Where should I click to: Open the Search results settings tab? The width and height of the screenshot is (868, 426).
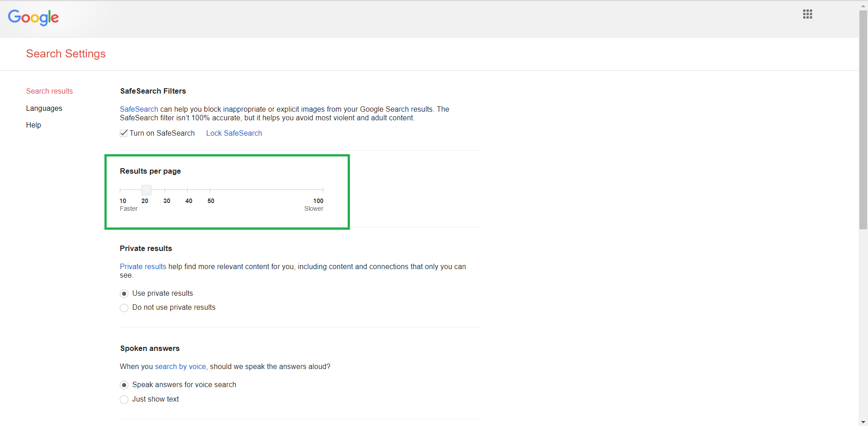(x=49, y=91)
